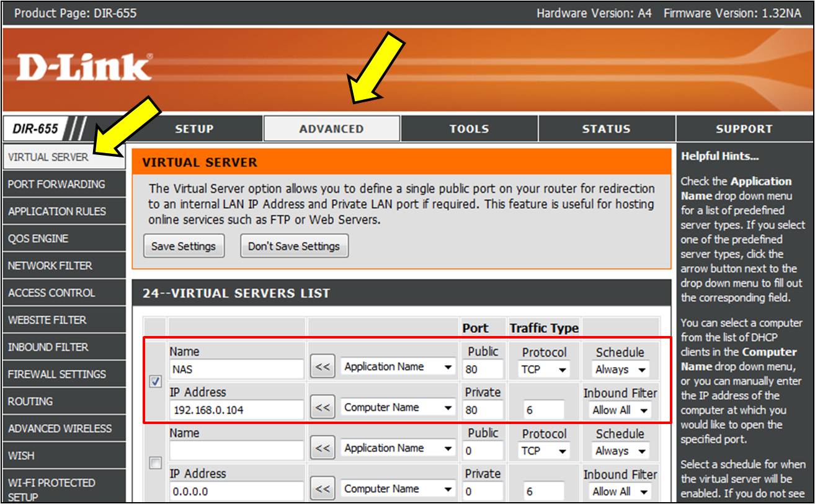Click IP Address field showing 0.0.0.0
This screenshot has width=815, height=504.
(x=236, y=492)
